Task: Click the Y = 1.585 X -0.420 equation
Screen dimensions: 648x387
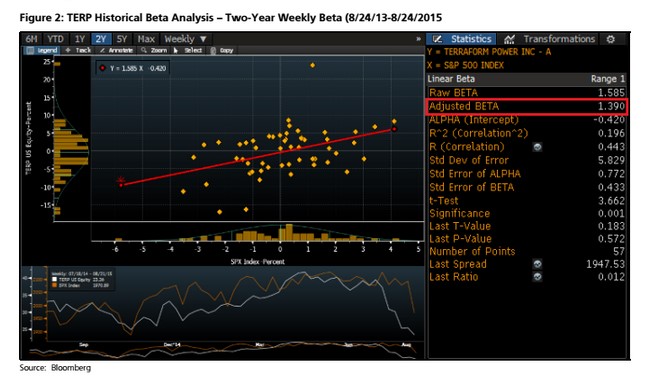Action: (x=138, y=68)
